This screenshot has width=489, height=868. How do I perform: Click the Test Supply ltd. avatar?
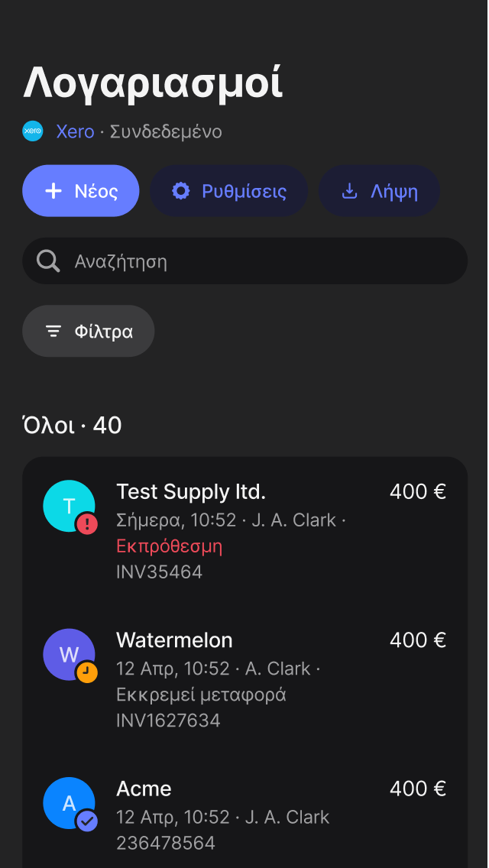pos(69,506)
